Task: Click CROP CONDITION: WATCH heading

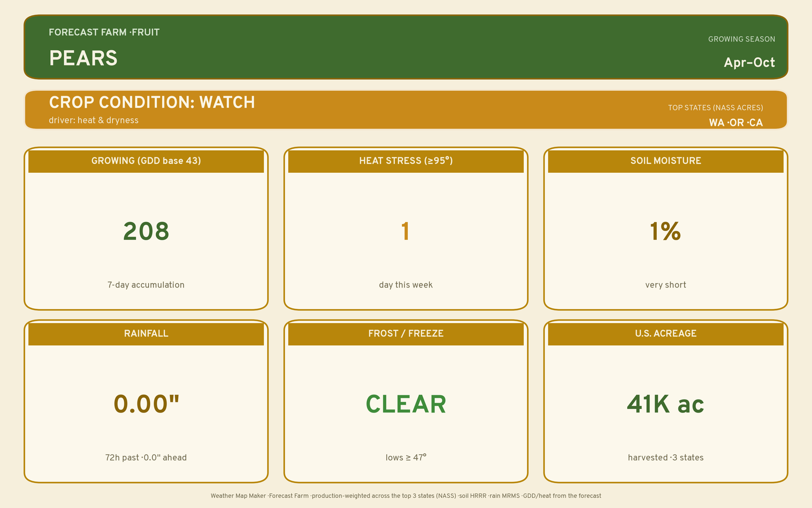Action: coord(152,102)
